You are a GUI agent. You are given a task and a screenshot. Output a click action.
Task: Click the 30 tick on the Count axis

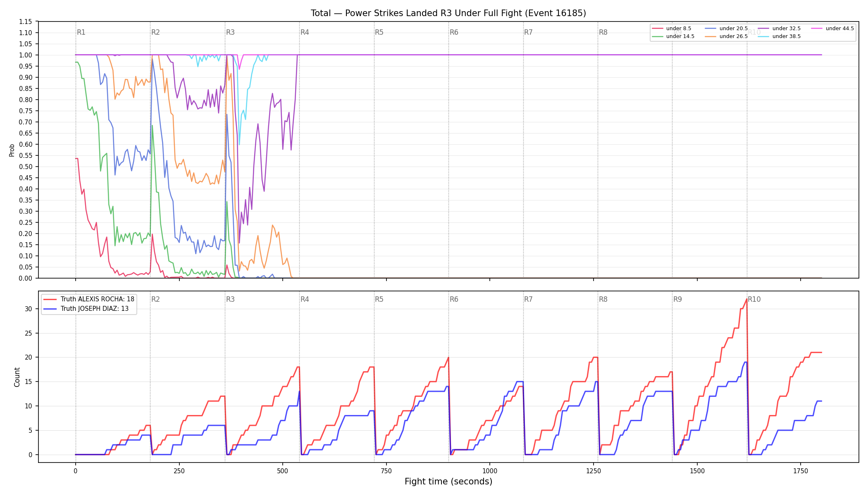29,309
